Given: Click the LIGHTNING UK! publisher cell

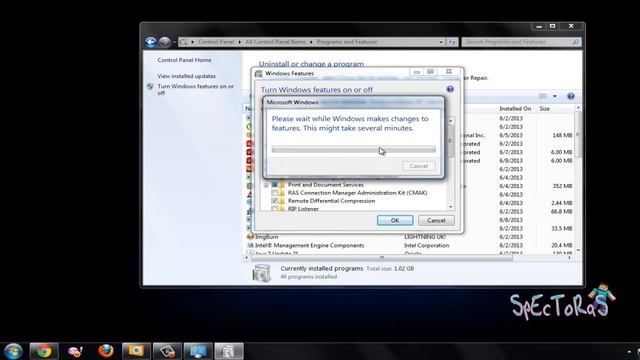Looking at the screenshot, I should tap(425, 237).
